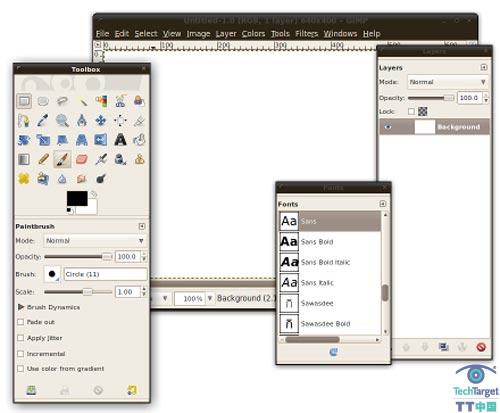Select the Scale tool
Viewport: 500px width, 413px height.
[x=43, y=140]
